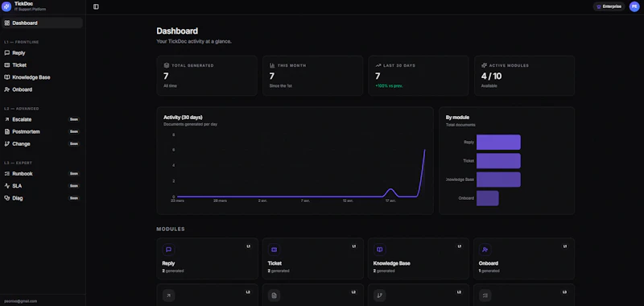Select Change in the sidebar

(43, 144)
